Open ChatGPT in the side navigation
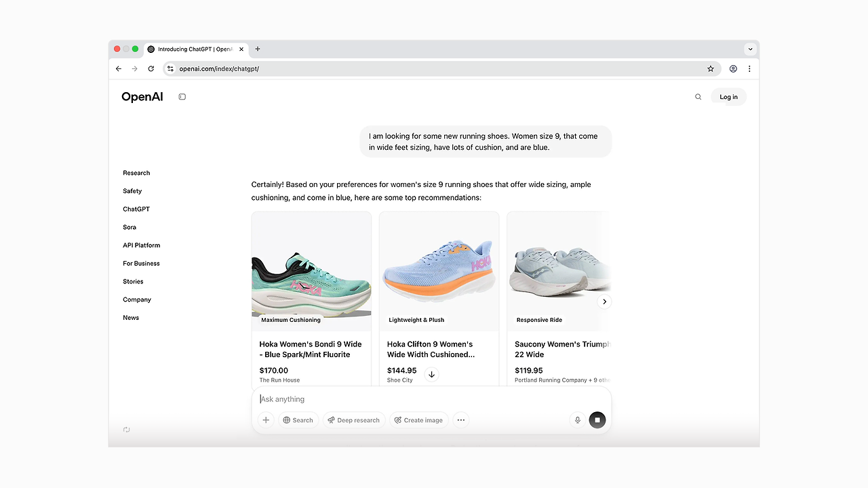 pyautogui.click(x=136, y=209)
